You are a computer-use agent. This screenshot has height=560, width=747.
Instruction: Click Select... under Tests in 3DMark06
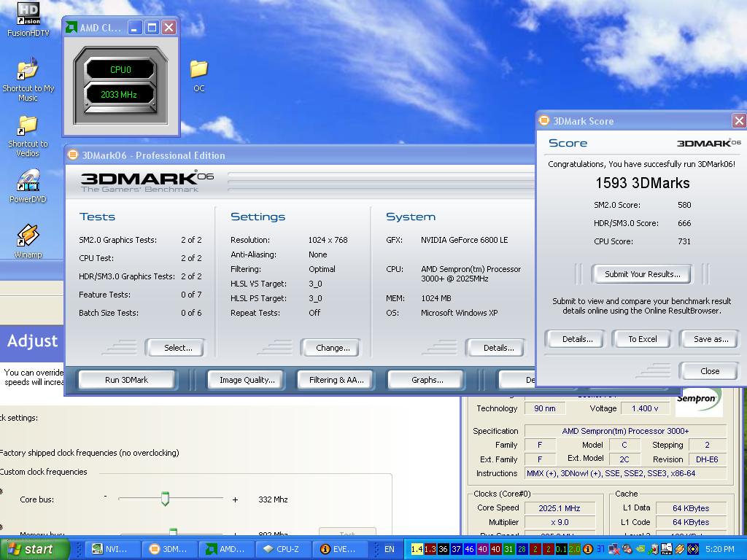click(x=175, y=348)
